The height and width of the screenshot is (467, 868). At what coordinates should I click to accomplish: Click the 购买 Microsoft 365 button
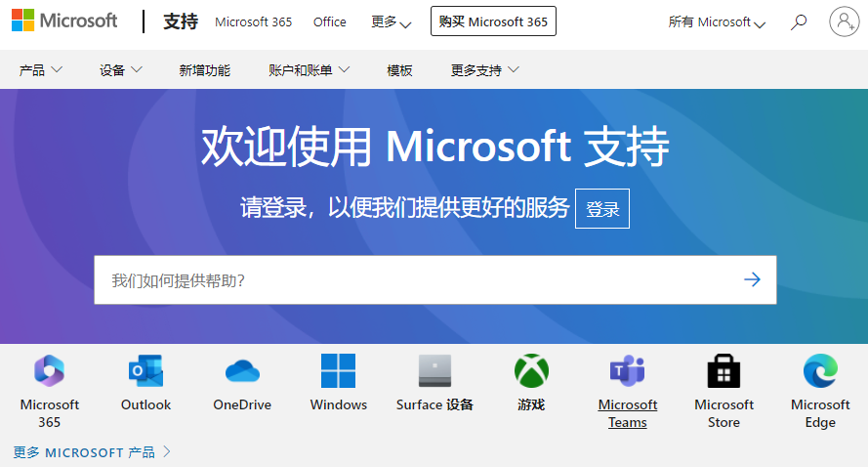[493, 21]
